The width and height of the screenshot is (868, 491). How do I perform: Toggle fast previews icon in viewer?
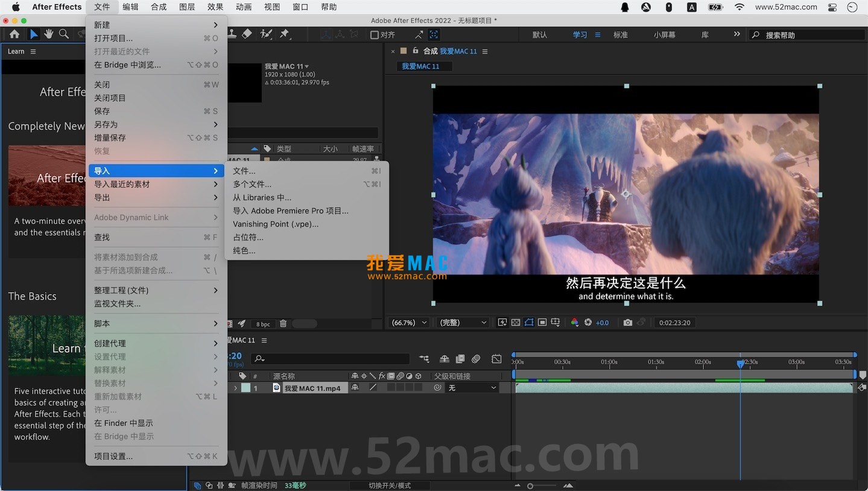click(502, 323)
